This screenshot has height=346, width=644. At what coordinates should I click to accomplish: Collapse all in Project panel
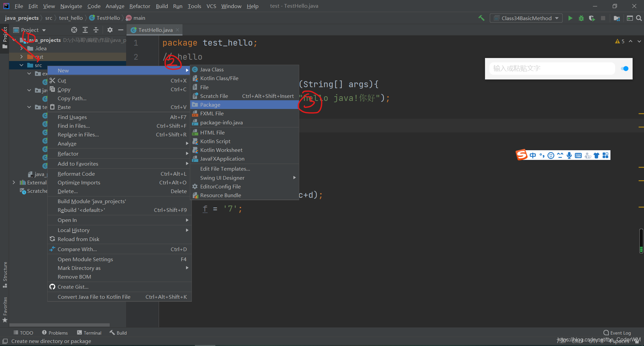96,30
